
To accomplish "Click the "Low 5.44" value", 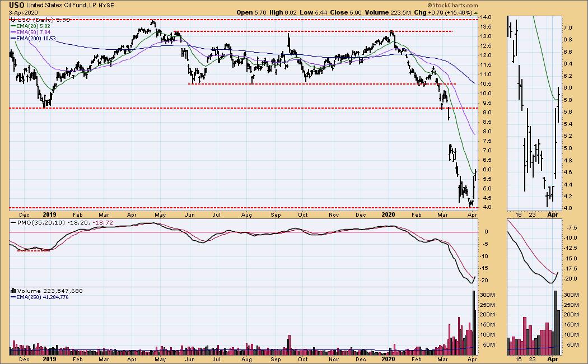I will point(313,12).
